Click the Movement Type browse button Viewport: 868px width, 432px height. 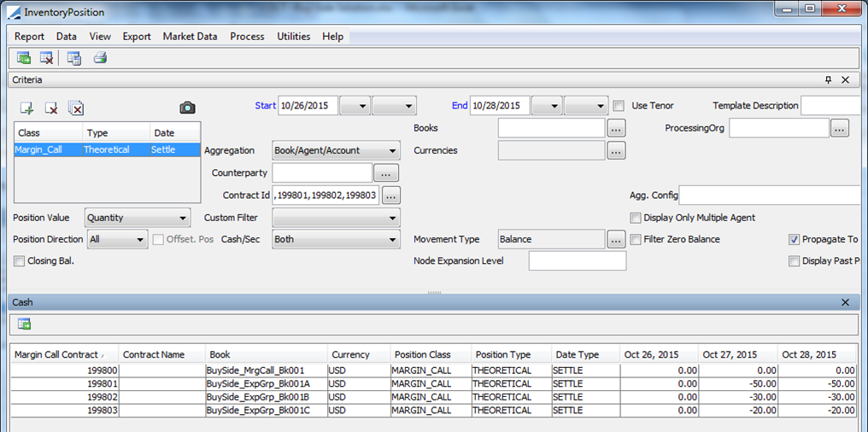click(617, 240)
